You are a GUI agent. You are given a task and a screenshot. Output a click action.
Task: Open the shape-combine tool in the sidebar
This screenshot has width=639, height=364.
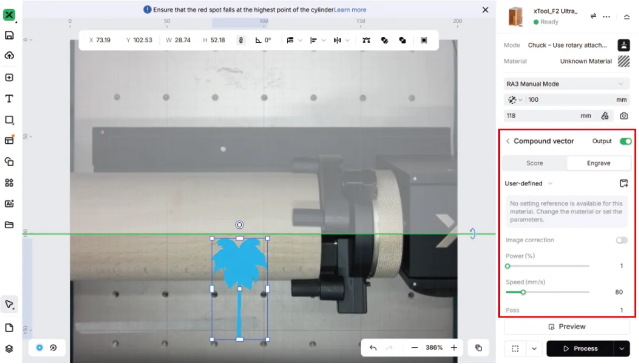pos(9,162)
